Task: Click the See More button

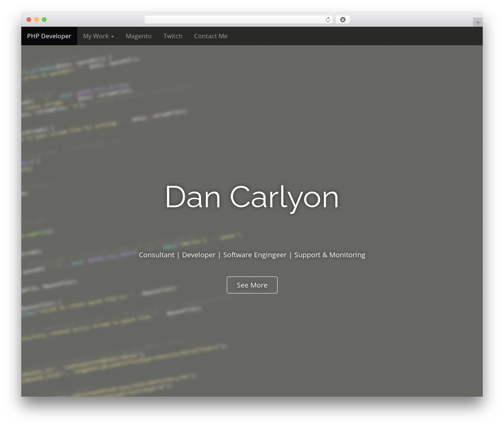Action: point(252,285)
